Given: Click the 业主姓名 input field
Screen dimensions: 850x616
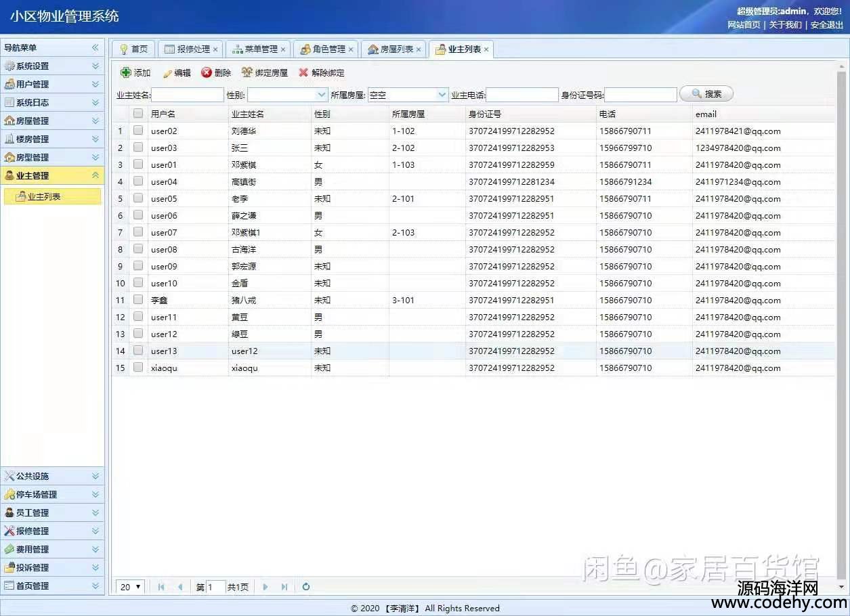Looking at the screenshot, I should coord(188,95).
